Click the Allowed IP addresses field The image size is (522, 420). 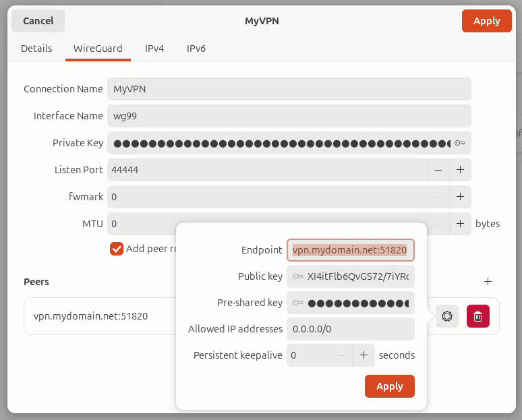tap(350, 329)
